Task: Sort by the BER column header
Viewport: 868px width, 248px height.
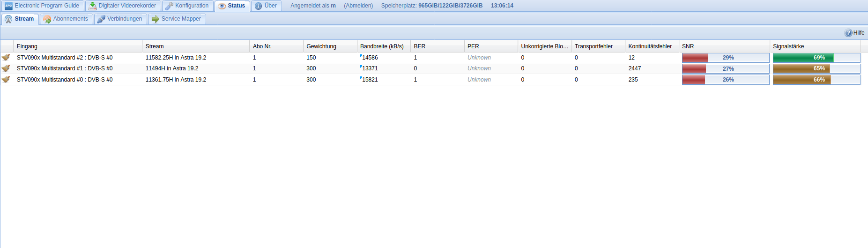Action: click(438, 46)
